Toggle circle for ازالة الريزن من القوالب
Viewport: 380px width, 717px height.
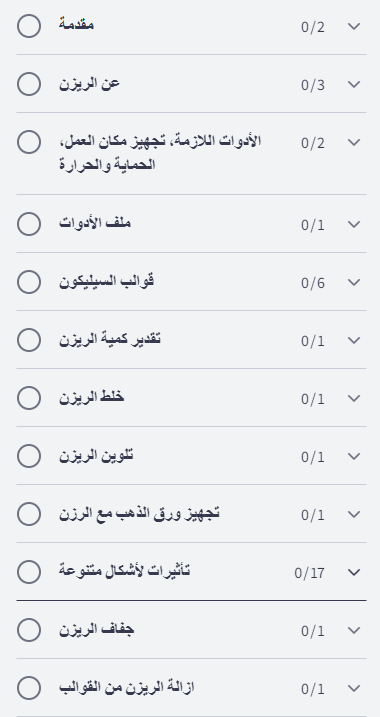point(29,688)
